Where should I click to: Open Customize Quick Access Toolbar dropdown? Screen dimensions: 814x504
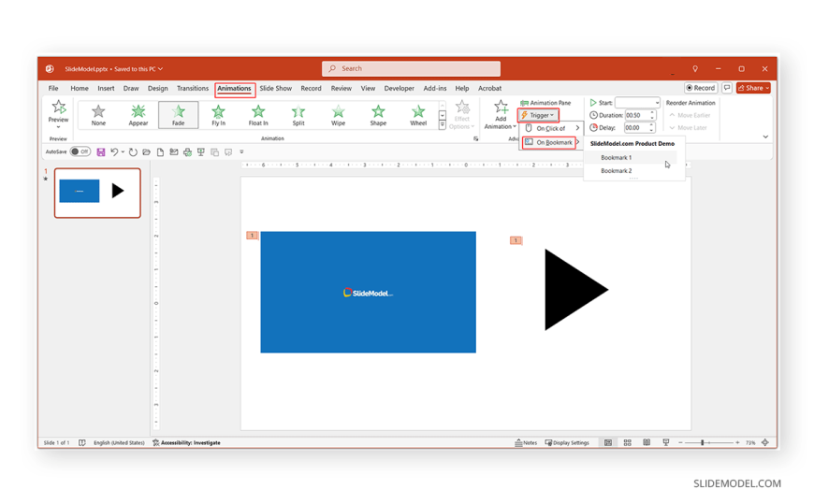tap(241, 152)
